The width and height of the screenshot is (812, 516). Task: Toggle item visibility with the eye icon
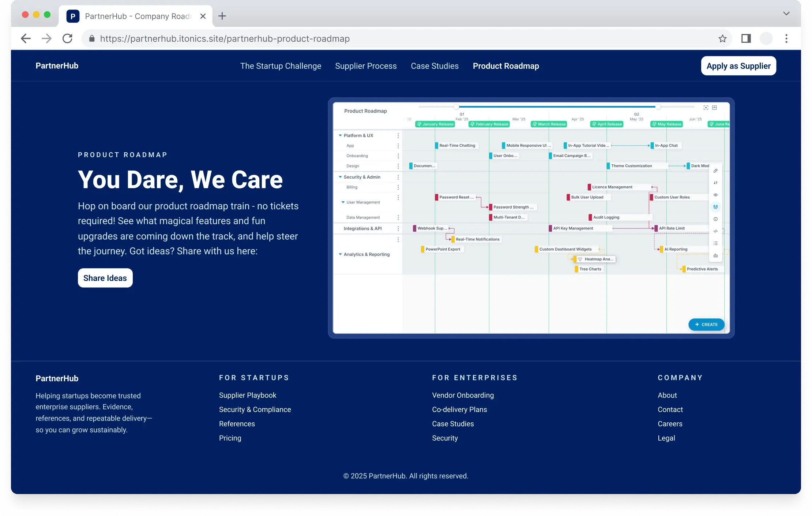[716, 195]
